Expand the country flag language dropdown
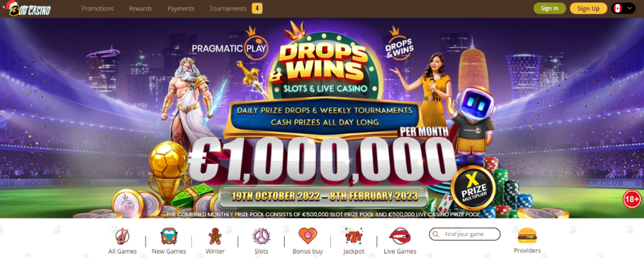The image size is (644, 258). tap(623, 8)
